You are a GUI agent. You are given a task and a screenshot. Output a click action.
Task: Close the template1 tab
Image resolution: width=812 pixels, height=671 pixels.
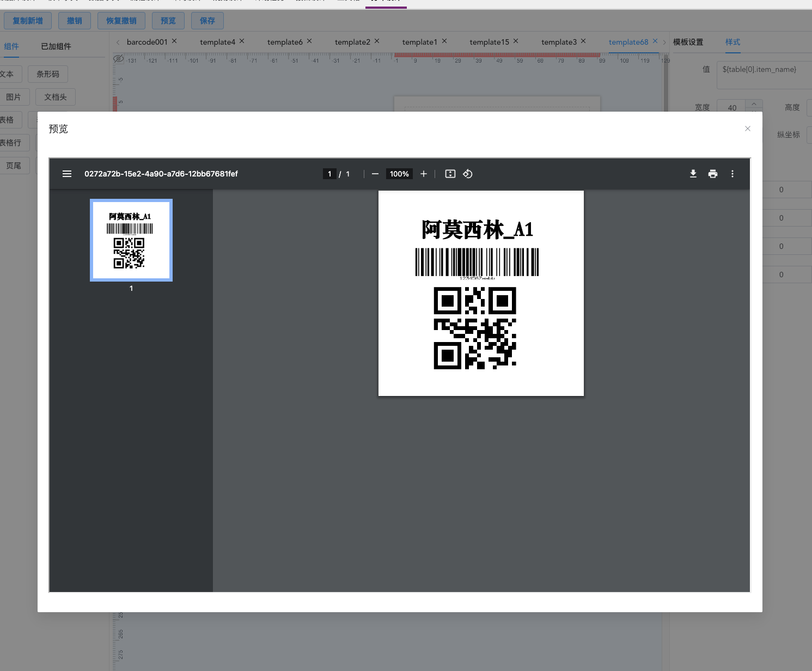(444, 41)
